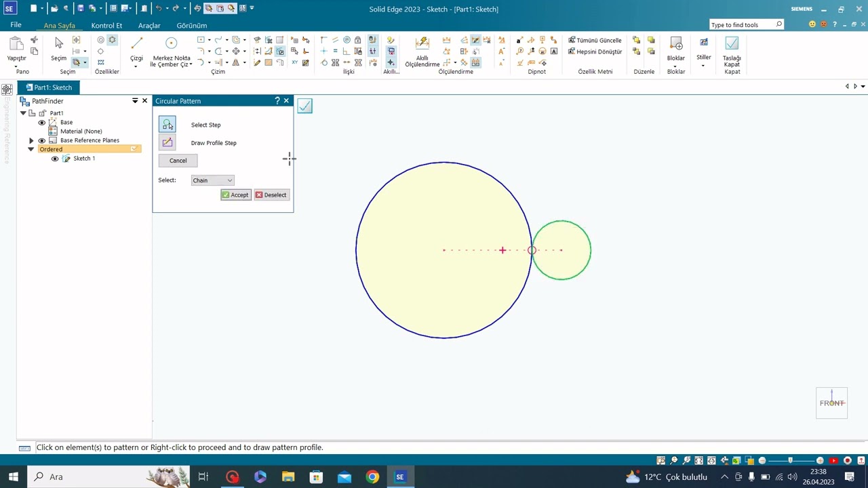Expand the Base Reference Planes node

tap(31, 140)
